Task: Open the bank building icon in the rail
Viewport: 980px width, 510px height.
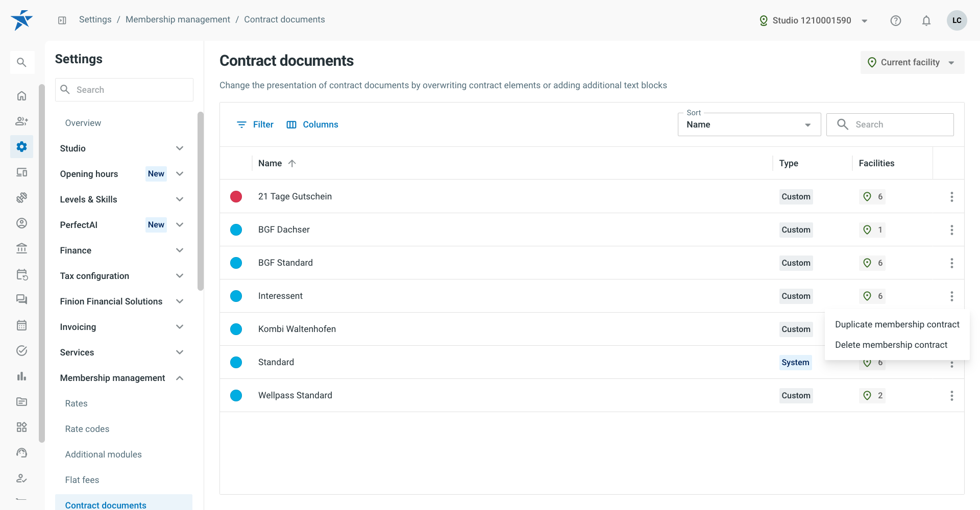Action: coord(21,249)
